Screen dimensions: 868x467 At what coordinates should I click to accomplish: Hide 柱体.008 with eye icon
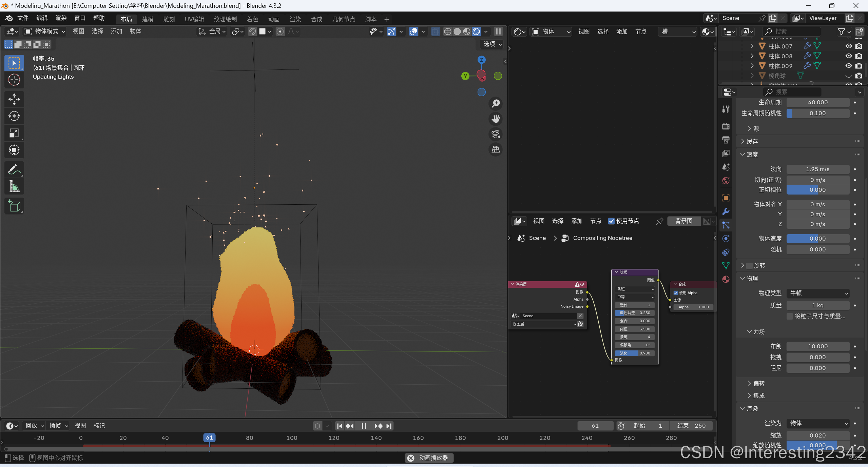pyautogui.click(x=849, y=56)
